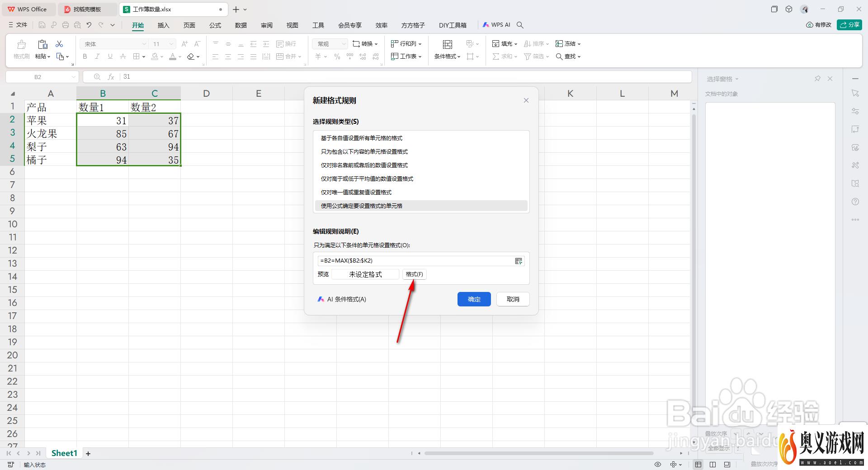
Task: Click the Increase indent icon
Action: pyautogui.click(x=266, y=44)
